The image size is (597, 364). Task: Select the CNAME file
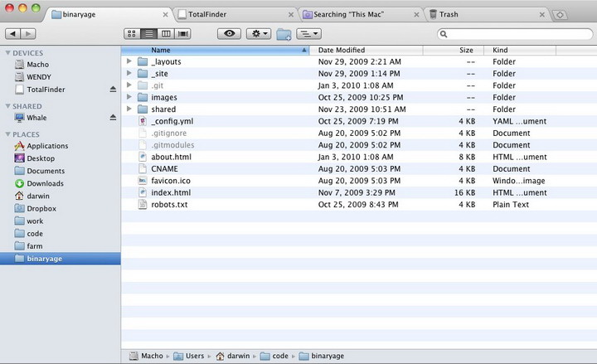pyautogui.click(x=359, y=168)
